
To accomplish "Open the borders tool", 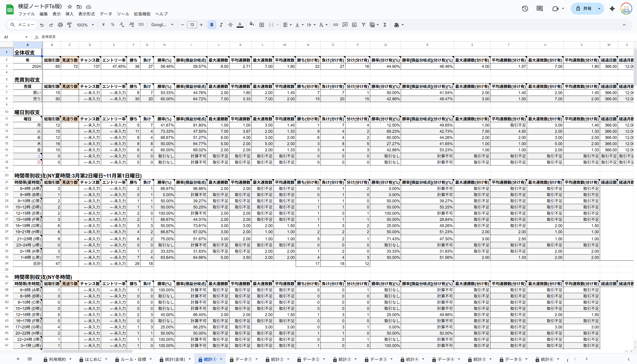I will click(x=262, y=25).
